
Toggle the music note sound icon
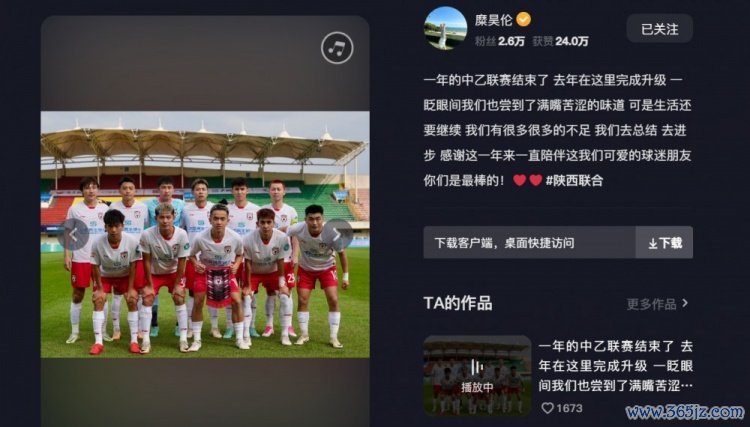click(337, 48)
